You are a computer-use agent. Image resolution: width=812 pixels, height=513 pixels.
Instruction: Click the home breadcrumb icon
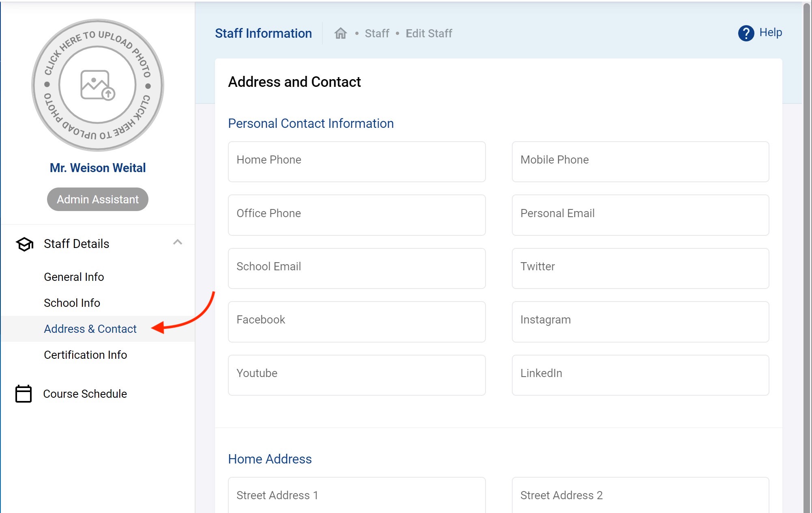point(340,33)
